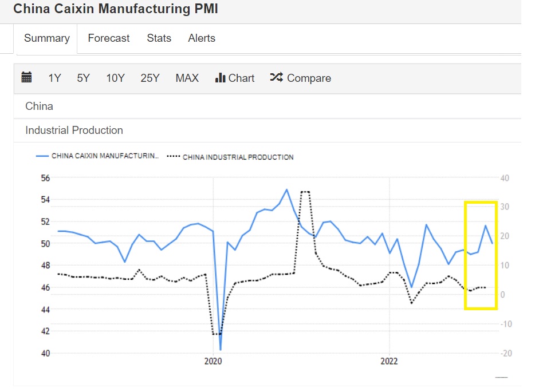The width and height of the screenshot is (535, 392).
Task: Switch to the Stats tab
Action: point(159,38)
